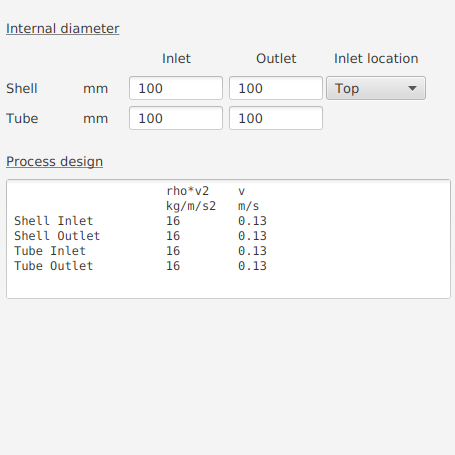This screenshot has height=455, width=455.
Task: Select the Inlet location label
Action: 376,59
